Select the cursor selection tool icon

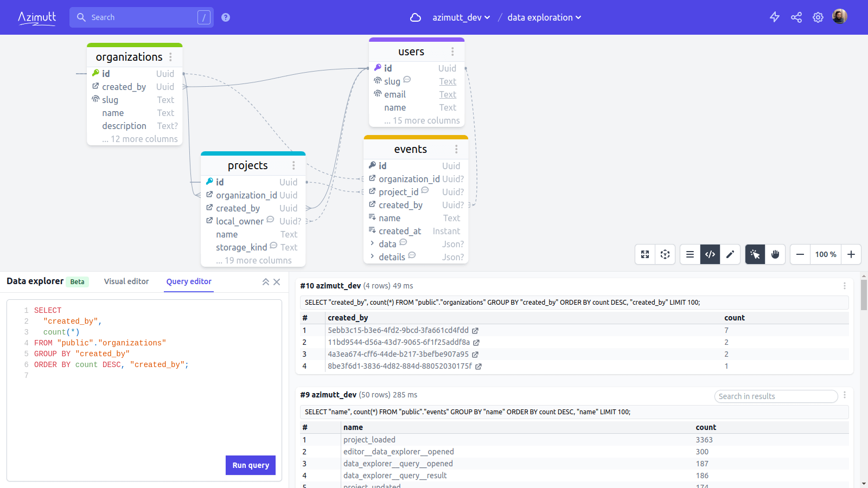pyautogui.click(x=755, y=254)
